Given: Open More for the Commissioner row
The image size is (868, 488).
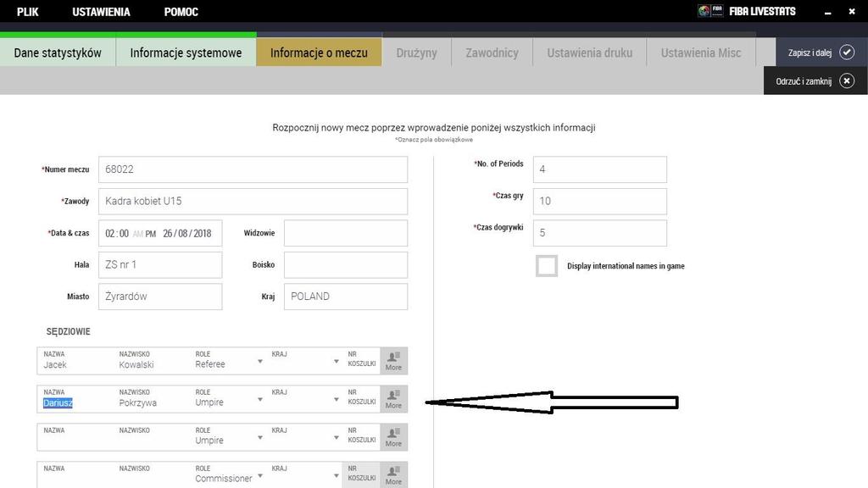Looking at the screenshot, I should [393, 474].
